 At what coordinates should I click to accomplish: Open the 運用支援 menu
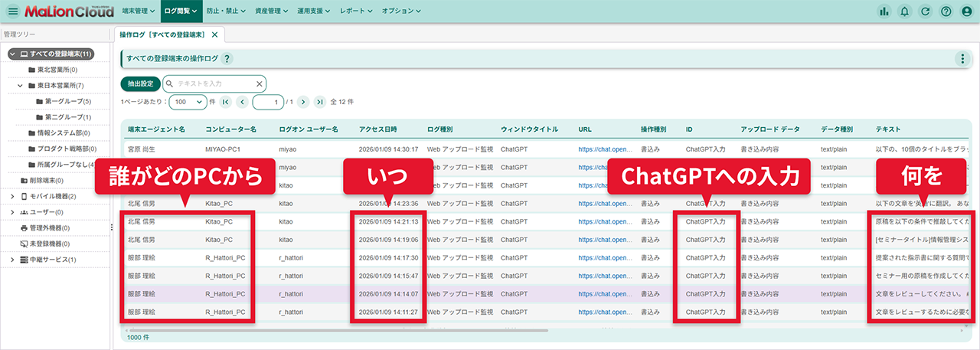coord(315,11)
